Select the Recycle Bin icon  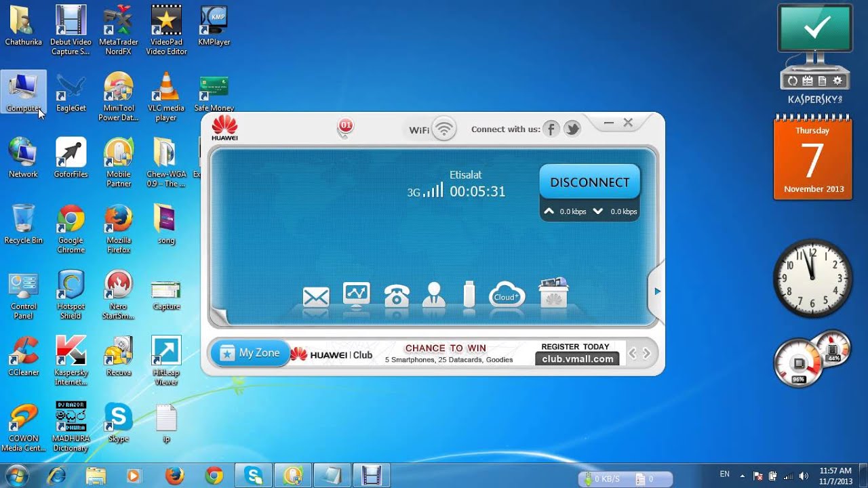click(24, 224)
